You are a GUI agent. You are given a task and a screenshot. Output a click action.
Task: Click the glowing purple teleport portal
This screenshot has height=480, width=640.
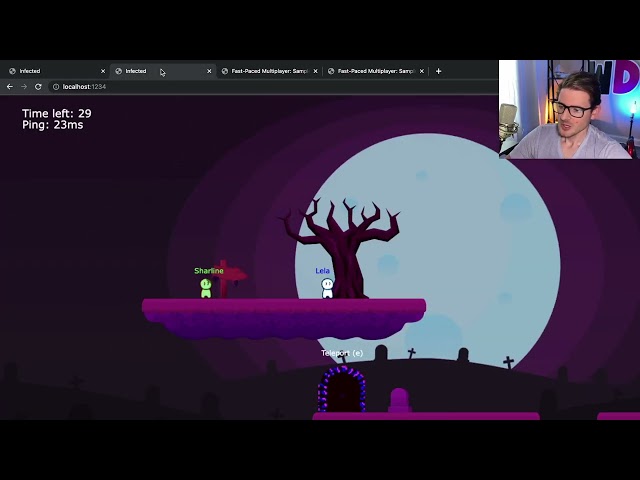click(x=342, y=389)
